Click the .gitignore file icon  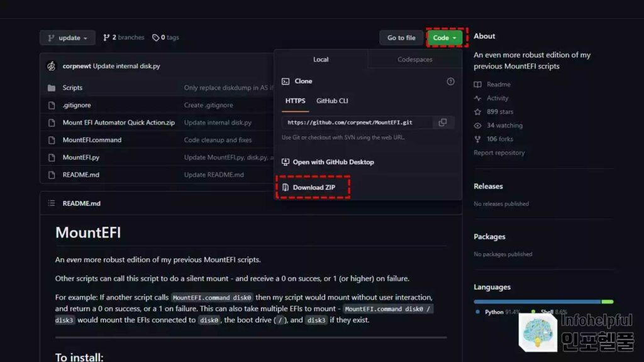(x=52, y=105)
